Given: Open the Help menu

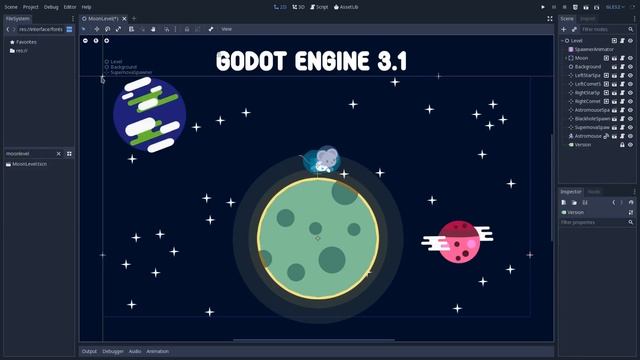Looking at the screenshot, I should [86, 7].
